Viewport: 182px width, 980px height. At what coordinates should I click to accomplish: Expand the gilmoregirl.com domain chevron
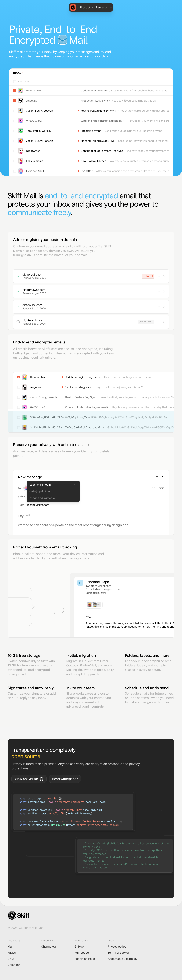point(164,276)
